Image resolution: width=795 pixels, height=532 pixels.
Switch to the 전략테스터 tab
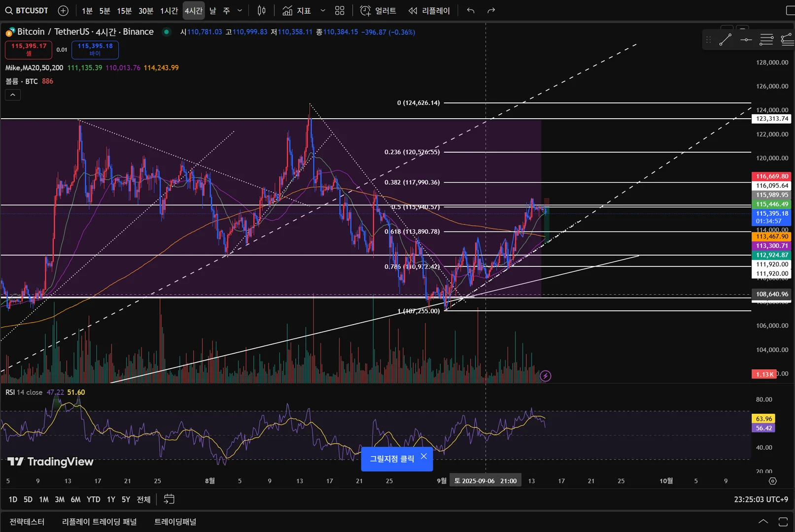(27, 522)
